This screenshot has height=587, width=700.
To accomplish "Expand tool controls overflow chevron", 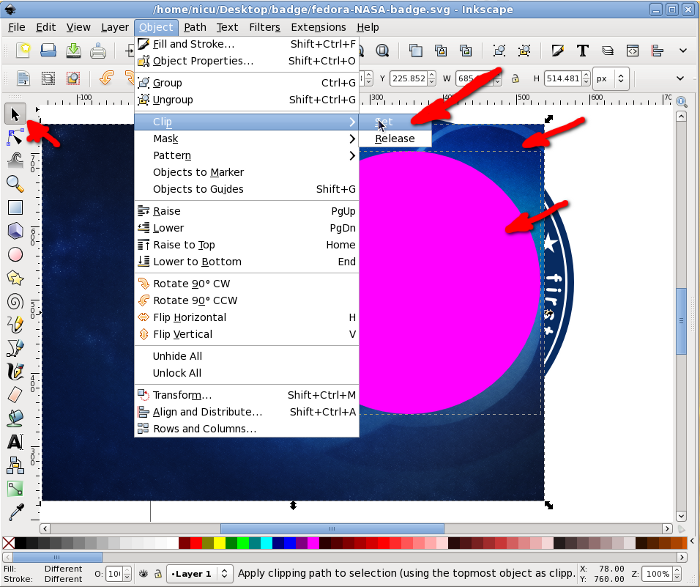I will coord(680,79).
